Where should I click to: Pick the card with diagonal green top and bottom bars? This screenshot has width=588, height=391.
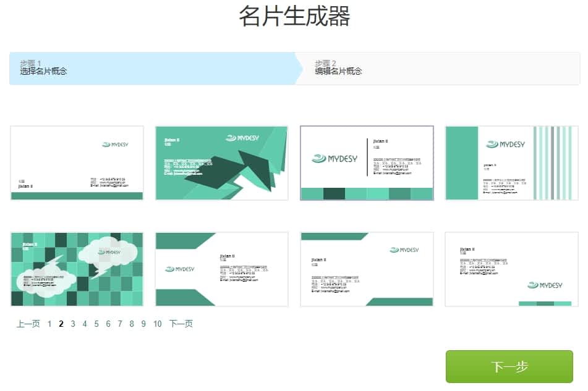pos(367,269)
